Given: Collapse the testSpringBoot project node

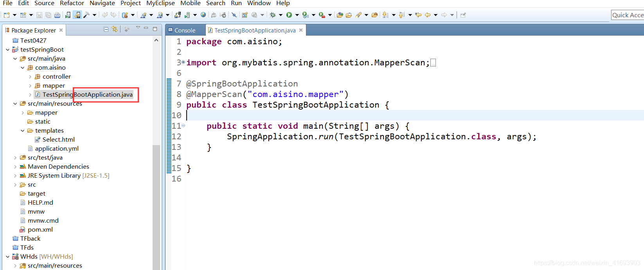Looking at the screenshot, I should click(x=8, y=49).
